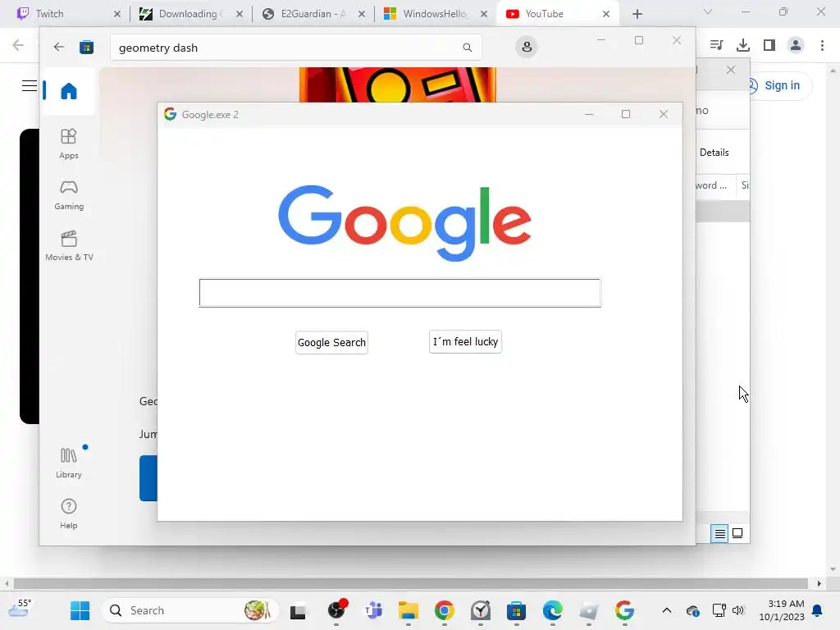
Task: Open Google Chrome from taskbar
Action: 444,610
